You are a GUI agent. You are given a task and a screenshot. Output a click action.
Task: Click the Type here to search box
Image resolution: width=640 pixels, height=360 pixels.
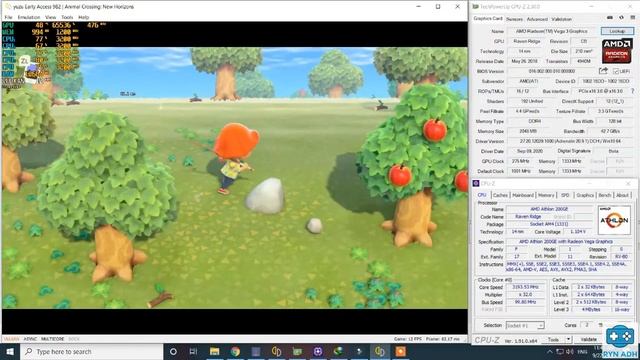[92, 351]
